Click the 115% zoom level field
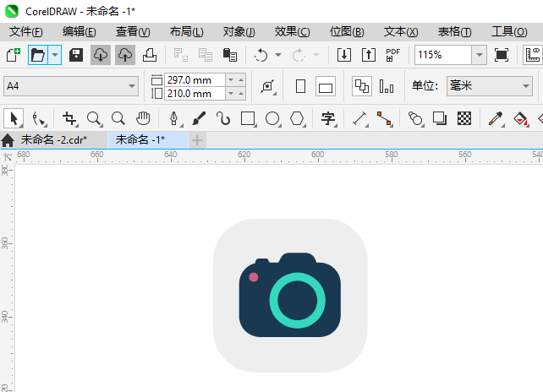The height and width of the screenshot is (392, 543). click(443, 55)
